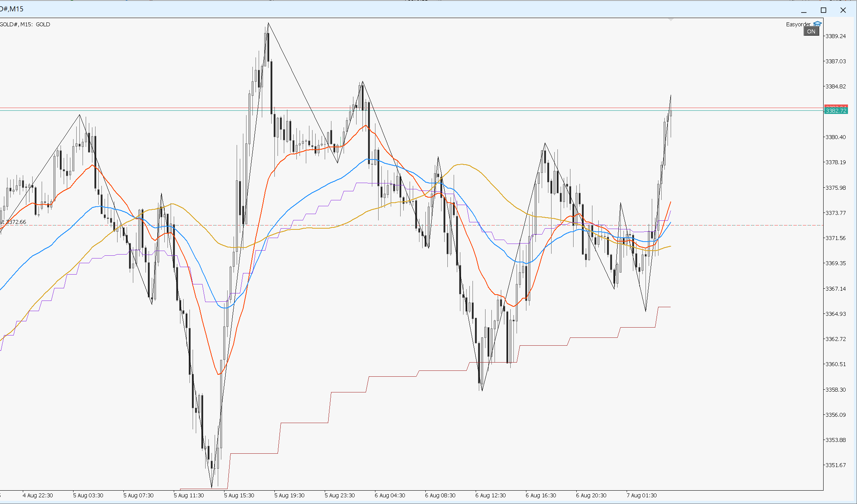Image resolution: width=857 pixels, height=504 pixels.
Task: Click the chart window title bar text
Action: pos(12,9)
